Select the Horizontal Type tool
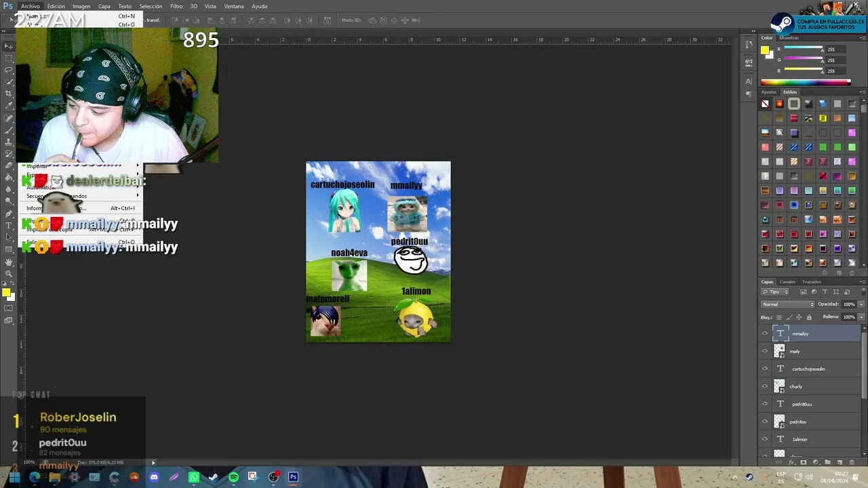Screen dimensions: 868x488 [x=9, y=225]
